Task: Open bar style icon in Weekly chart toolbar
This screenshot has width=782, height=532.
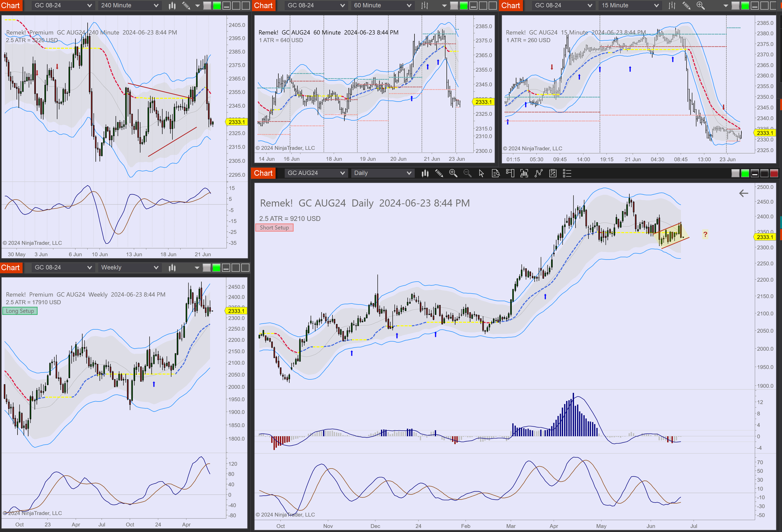Action: [x=172, y=267]
